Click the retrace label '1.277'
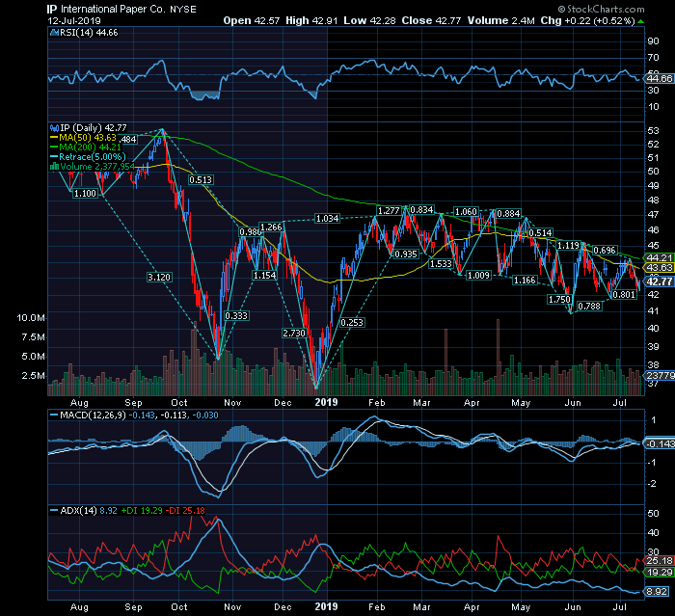The height and width of the screenshot is (616, 675). [x=389, y=211]
